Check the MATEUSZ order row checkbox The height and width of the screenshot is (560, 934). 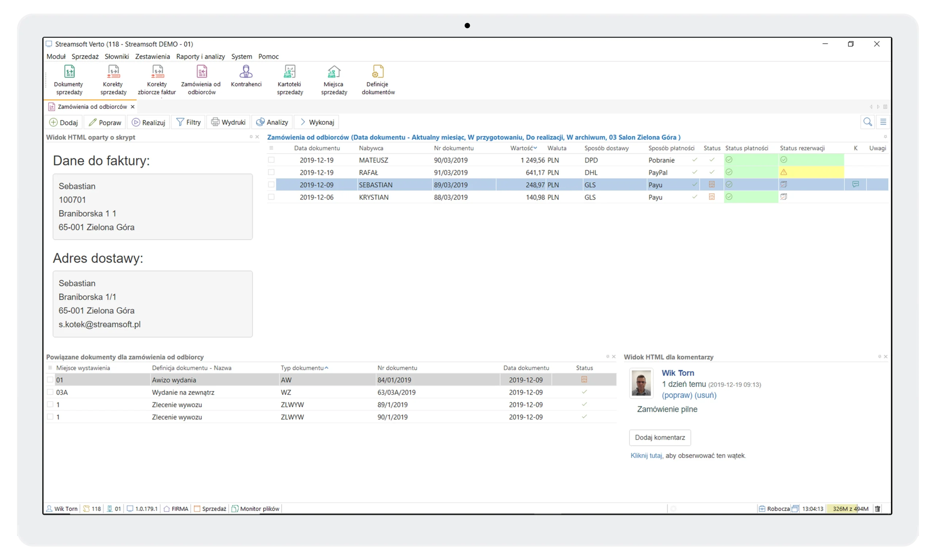271,160
